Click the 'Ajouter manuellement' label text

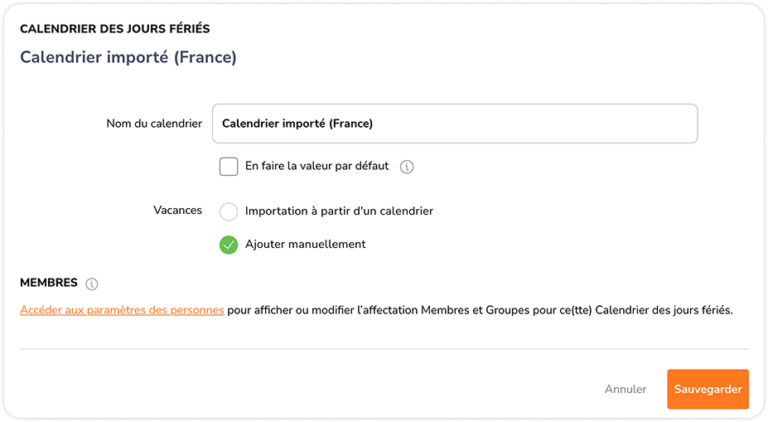pyautogui.click(x=305, y=244)
